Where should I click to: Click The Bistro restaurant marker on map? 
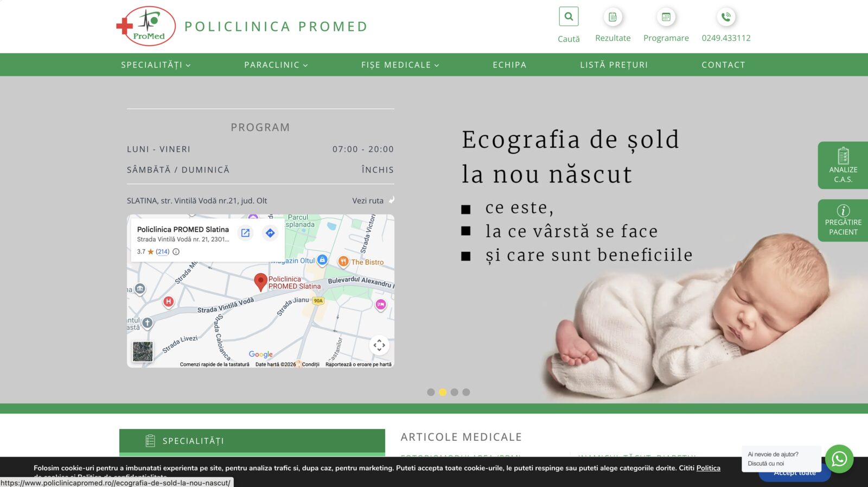click(x=343, y=262)
